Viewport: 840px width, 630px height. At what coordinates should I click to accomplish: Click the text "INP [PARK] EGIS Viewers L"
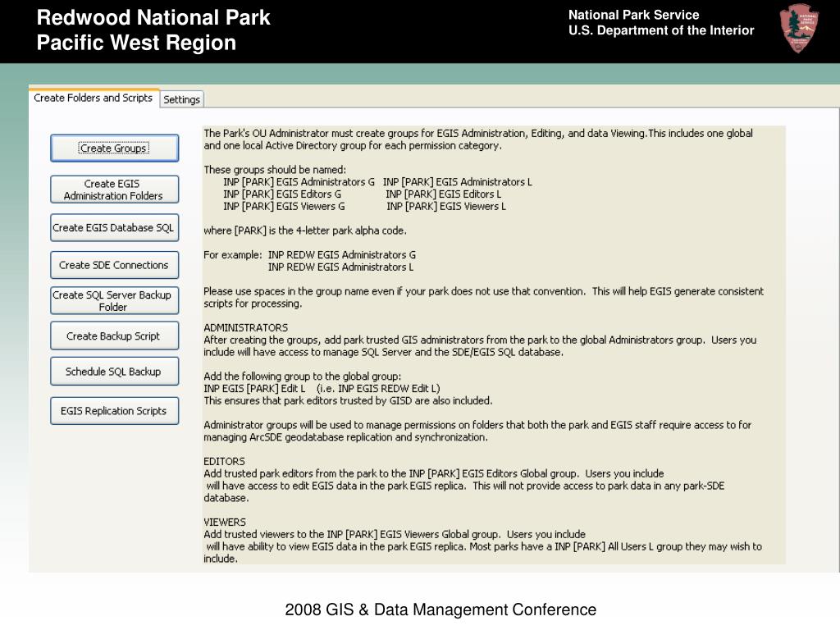click(x=446, y=206)
